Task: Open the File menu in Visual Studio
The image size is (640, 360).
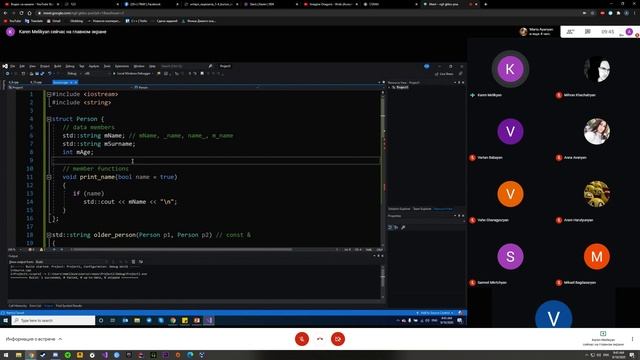Action: click(x=13, y=66)
